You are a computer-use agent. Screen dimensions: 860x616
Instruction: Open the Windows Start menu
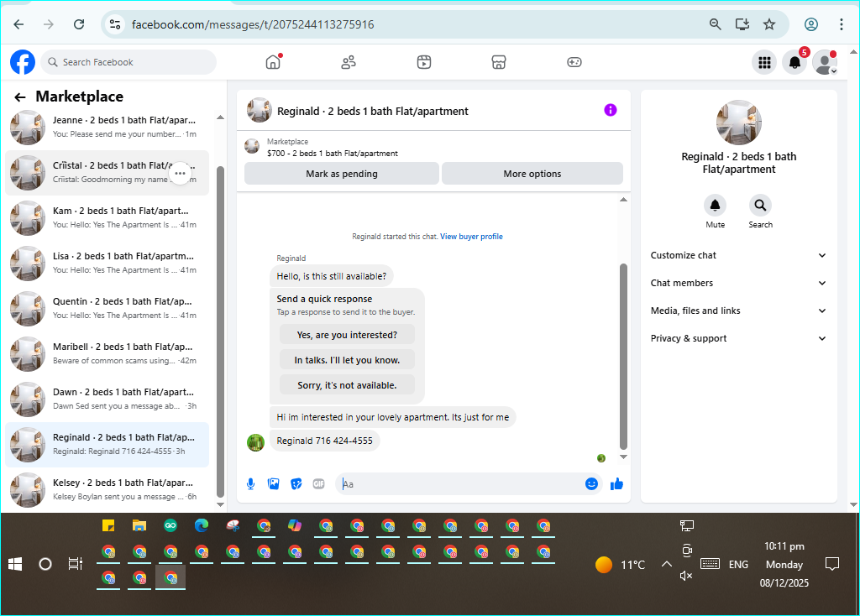click(x=15, y=564)
